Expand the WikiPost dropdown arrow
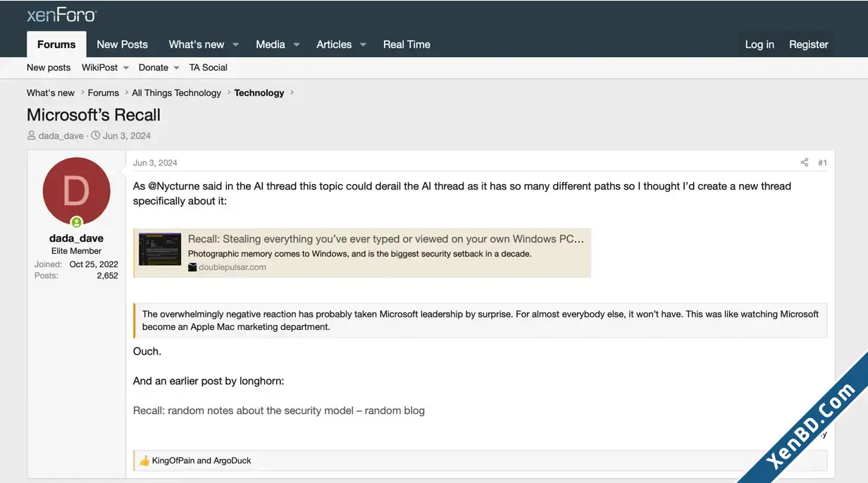Viewport: 868px width, 483px height. [x=126, y=68]
